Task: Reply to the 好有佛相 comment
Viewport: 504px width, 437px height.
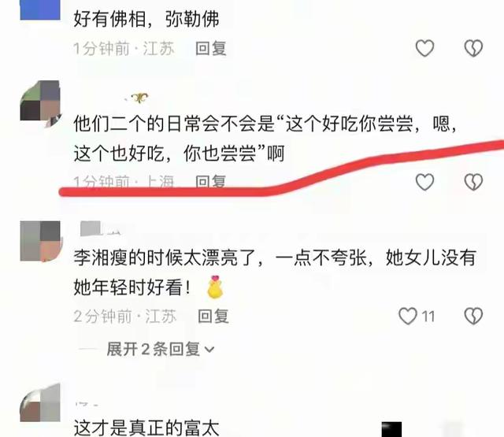Action: point(211,48)
